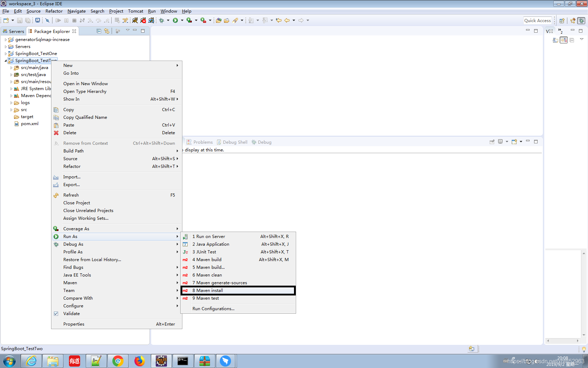Switch to the Debug Shell tab
The height and width of the screenshot is (368, 588).
tap(232, 142)
